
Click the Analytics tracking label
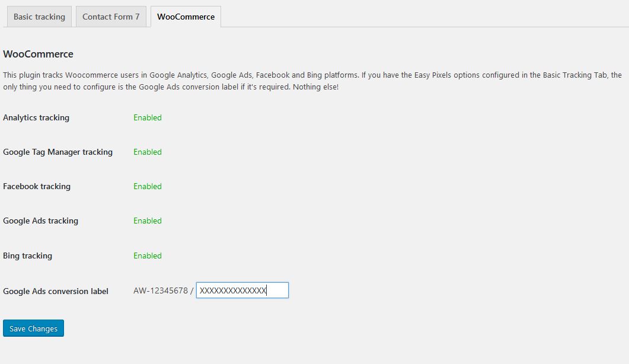pos(36,117)
